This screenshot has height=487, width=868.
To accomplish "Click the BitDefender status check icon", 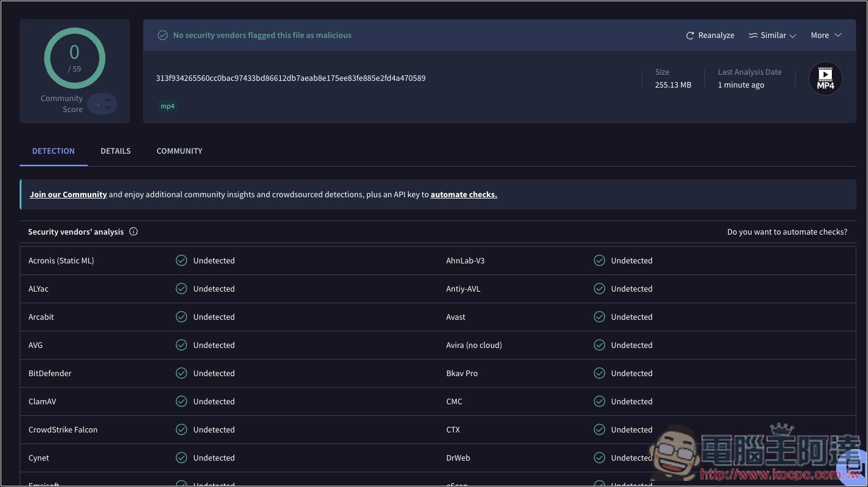I will coord(181,373).
